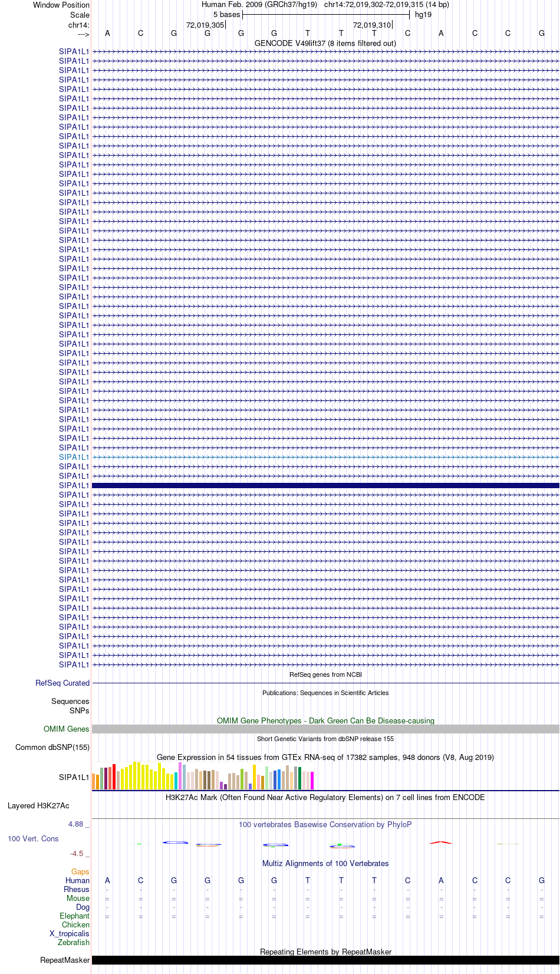Click the Scale label

pos(80,15)
